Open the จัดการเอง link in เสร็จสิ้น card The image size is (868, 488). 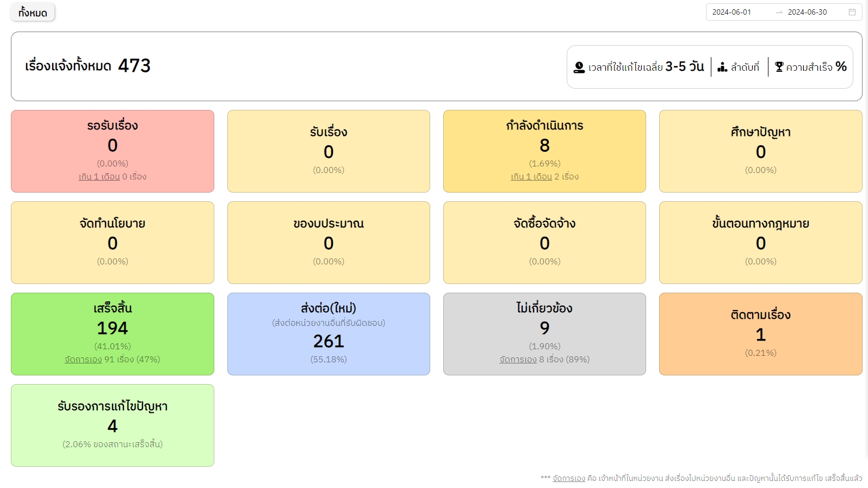(83, 360)
